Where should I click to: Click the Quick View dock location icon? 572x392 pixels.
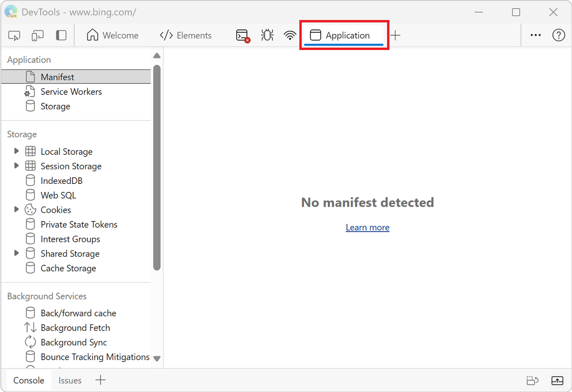(x=532, y=381)
